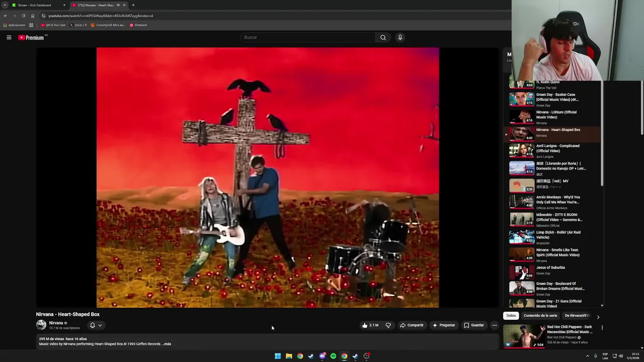This screenshot has width=644, height=362.
Task: Save video with Guardar button
Action: [x=474, y=325]
